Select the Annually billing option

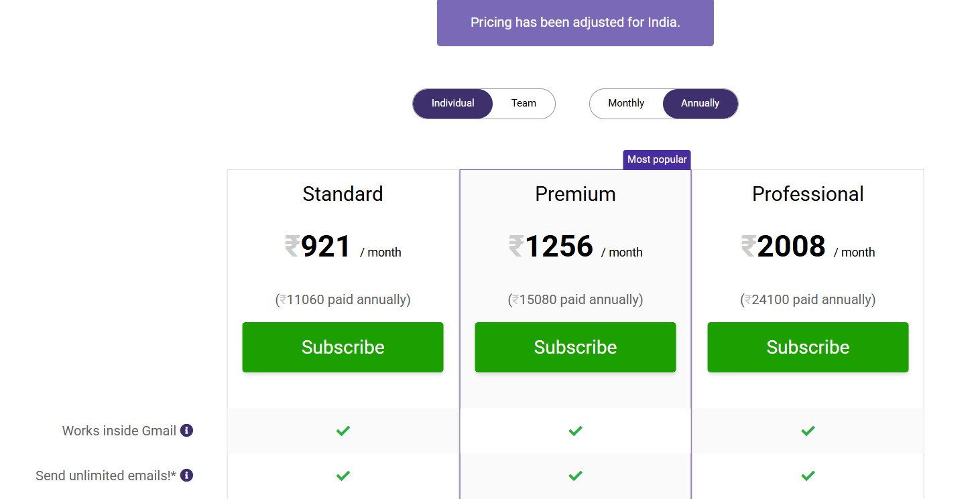click(700, 103)
